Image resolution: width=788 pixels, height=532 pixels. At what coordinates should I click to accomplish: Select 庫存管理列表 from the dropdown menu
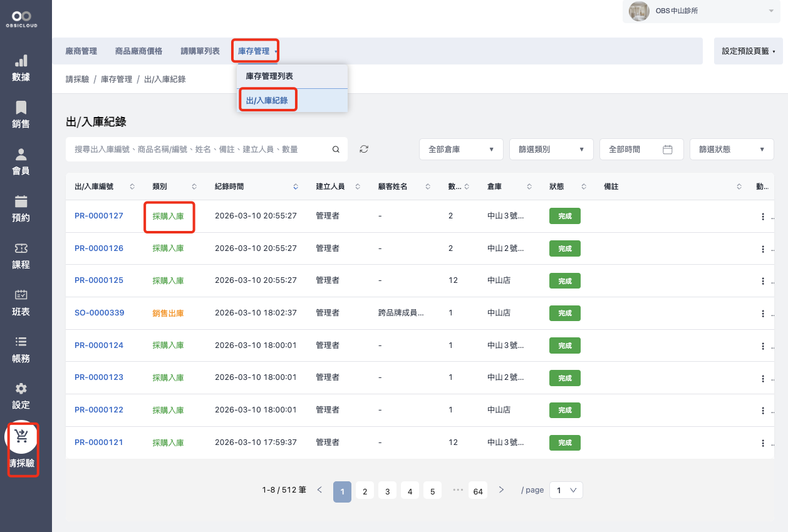tap(269, 76)
